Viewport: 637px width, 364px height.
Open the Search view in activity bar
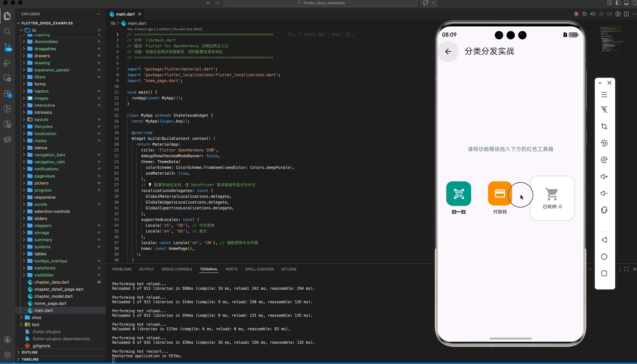pos(7,32)
